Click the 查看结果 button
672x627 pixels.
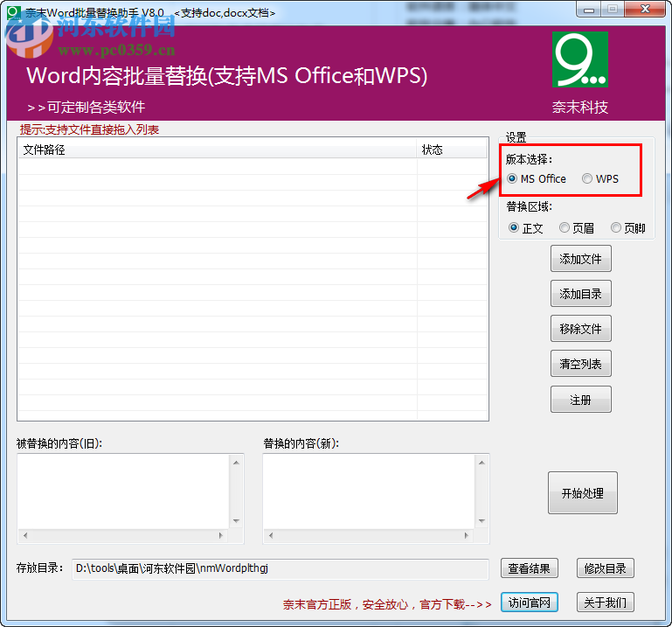click(x=530, y=568)
